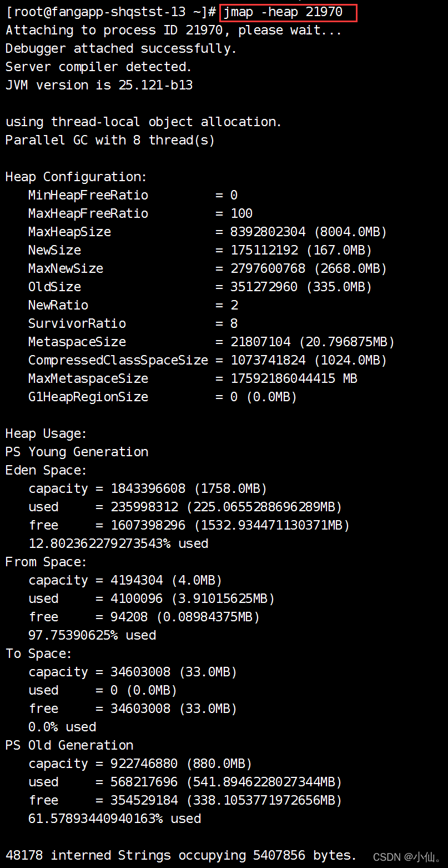This screenshot has width=448, height=868.
Task: Click the MaxHeapFreeRatio row
Action: 140,213
